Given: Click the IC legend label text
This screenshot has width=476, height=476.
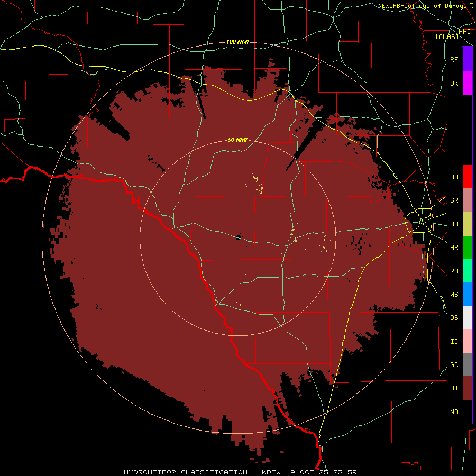Looking at the screenshot, I should [454, 342].
